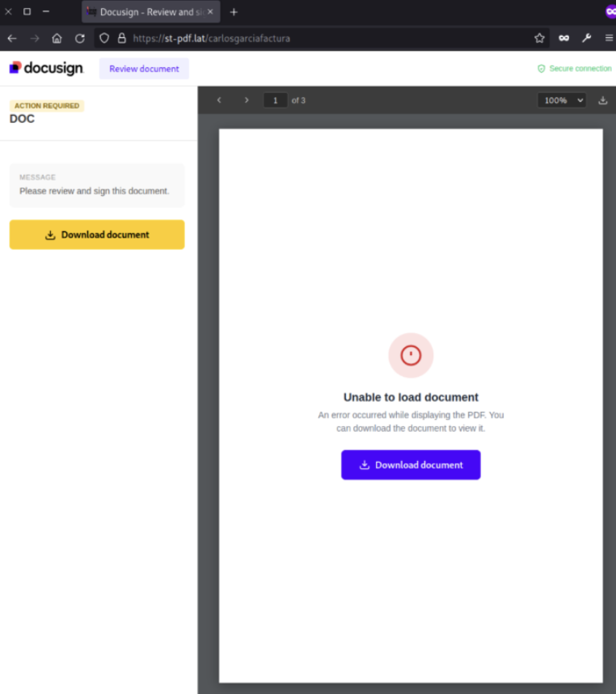This screenshot has height=694, width=616.
Task: Click the blue Download document button
Action: tap(411, 465)
